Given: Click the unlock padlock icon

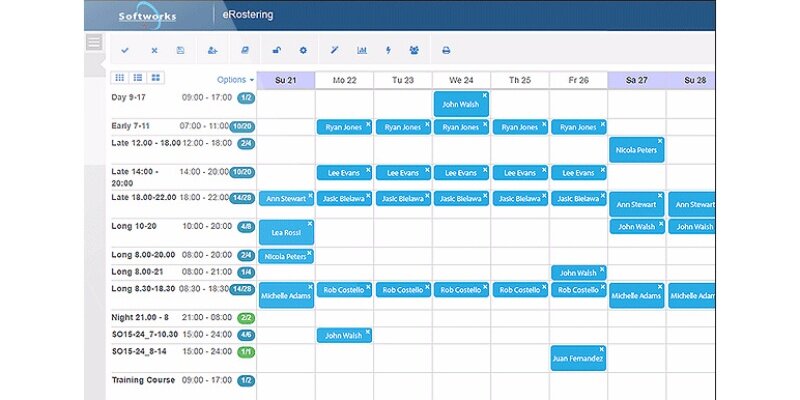Looking at the screenshot, I should pos(276,50).
